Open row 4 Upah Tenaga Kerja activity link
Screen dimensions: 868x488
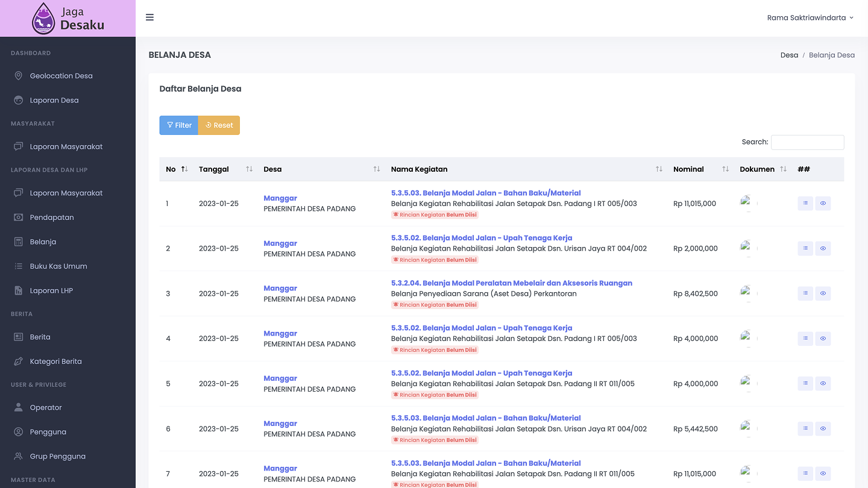482,328
